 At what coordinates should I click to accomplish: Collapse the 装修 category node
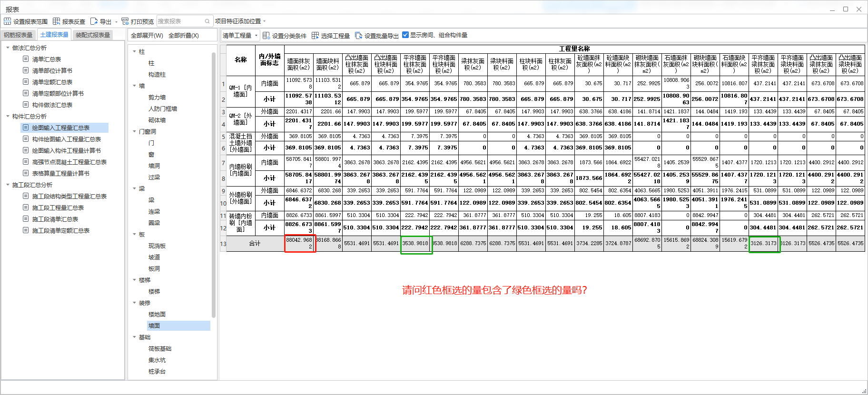coord(135,303)
